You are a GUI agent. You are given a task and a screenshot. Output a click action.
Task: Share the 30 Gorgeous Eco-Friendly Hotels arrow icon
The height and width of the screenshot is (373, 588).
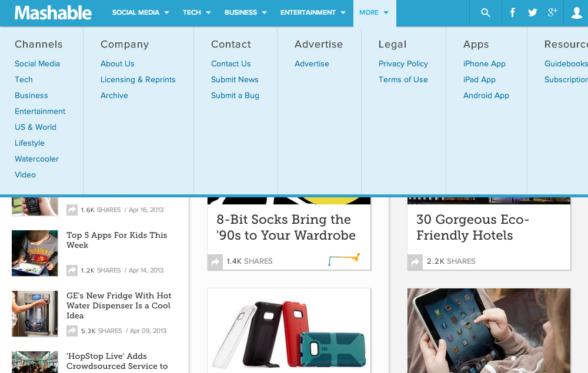415,262
